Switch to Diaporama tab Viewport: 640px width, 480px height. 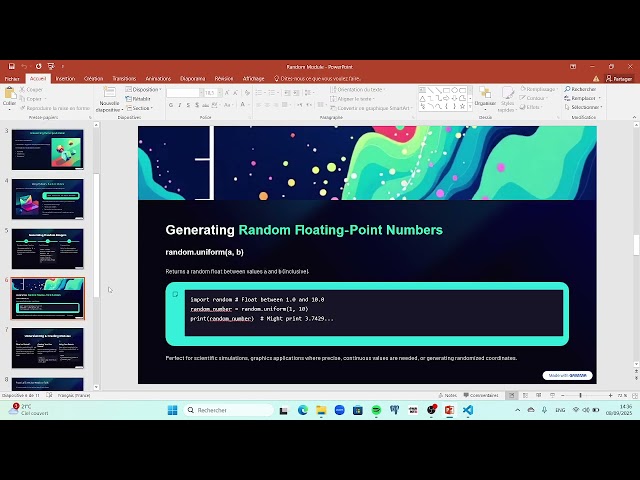pyautogui.click(x=192, y=78)
